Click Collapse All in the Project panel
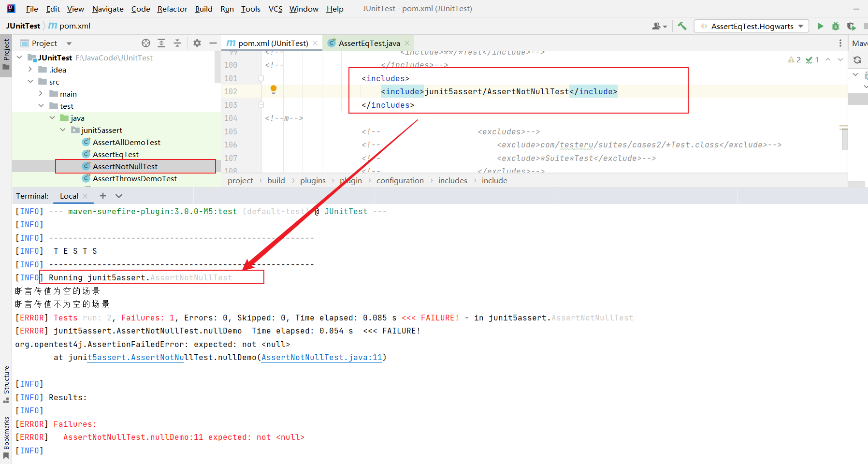868x464 pixels. pyautogui.click(x=177, y=43)
